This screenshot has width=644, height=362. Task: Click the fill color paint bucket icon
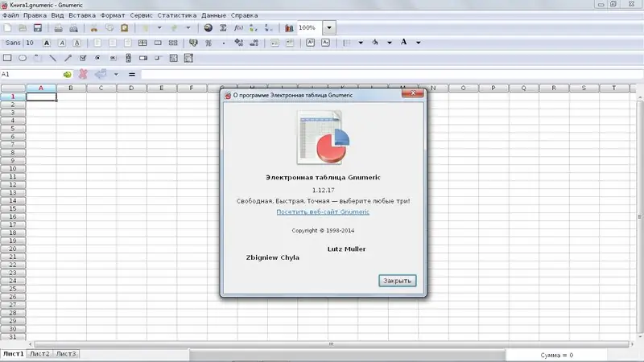pos(375,43)
